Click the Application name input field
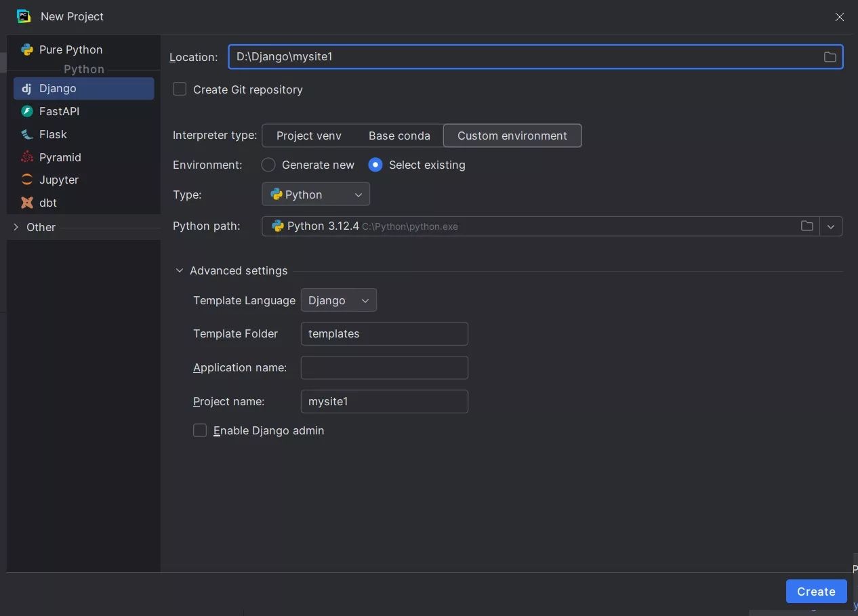Screen dimensions: 858x616 384,368
